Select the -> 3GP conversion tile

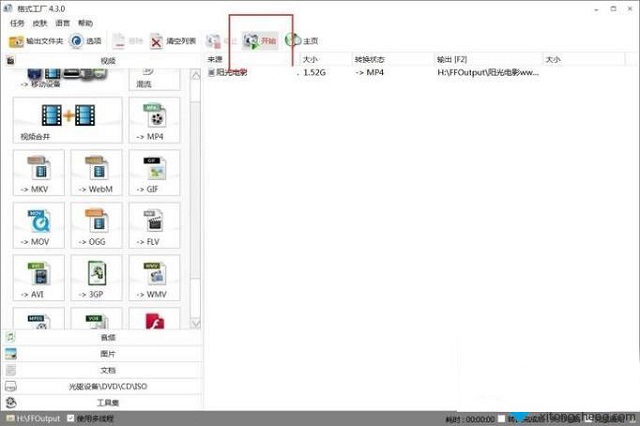(96, 277)
